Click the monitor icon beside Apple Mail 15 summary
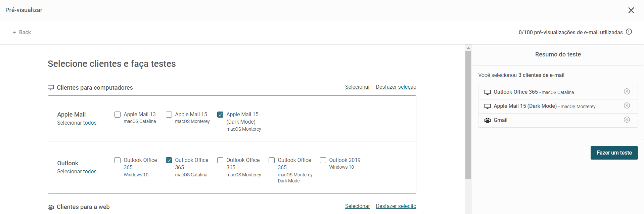 [488, 106]
